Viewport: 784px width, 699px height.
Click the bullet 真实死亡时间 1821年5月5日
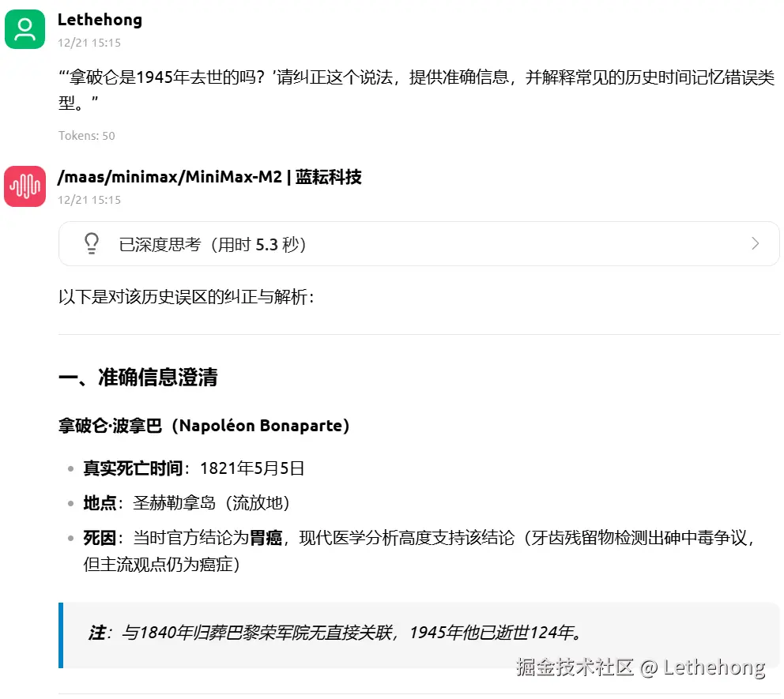194,468
